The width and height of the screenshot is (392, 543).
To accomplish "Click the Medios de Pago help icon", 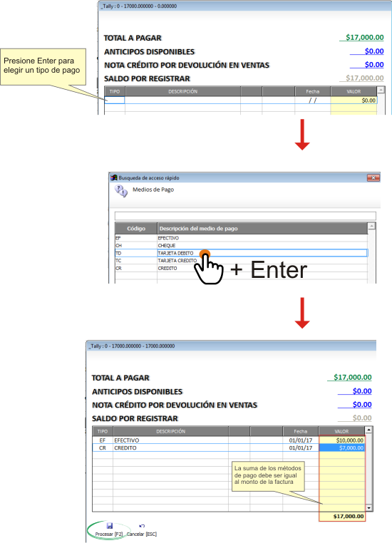I will point(121,191).
